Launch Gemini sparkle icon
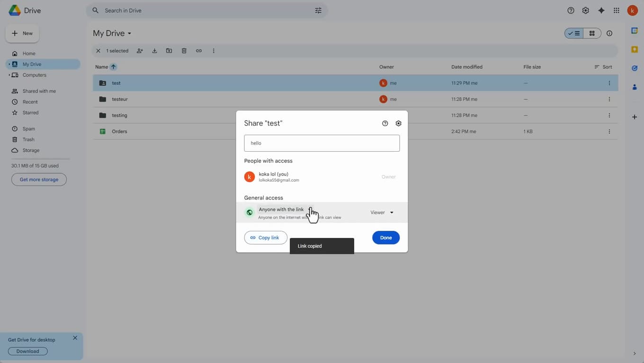The width and height of the screenshot is (644, 363). coord(601,10)
